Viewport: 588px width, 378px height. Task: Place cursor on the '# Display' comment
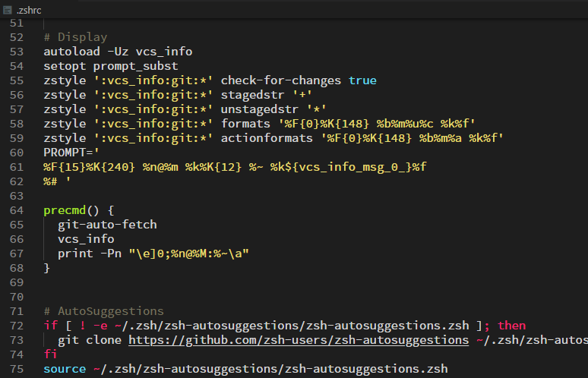point(75,37)
